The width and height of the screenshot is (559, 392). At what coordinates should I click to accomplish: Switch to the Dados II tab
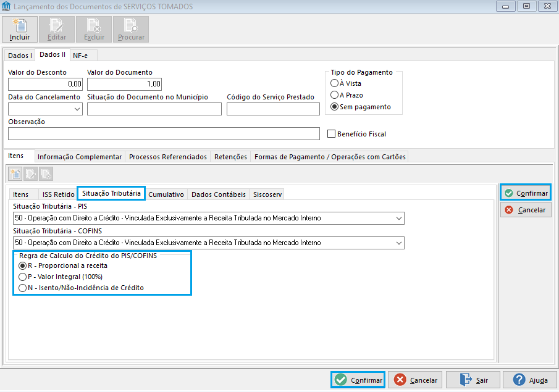tap(53, 54)
